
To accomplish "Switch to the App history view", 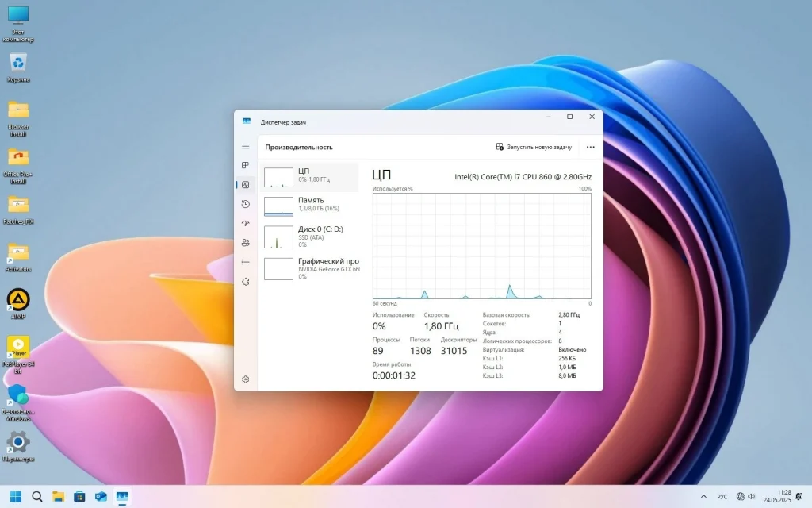I will [245, 203].
